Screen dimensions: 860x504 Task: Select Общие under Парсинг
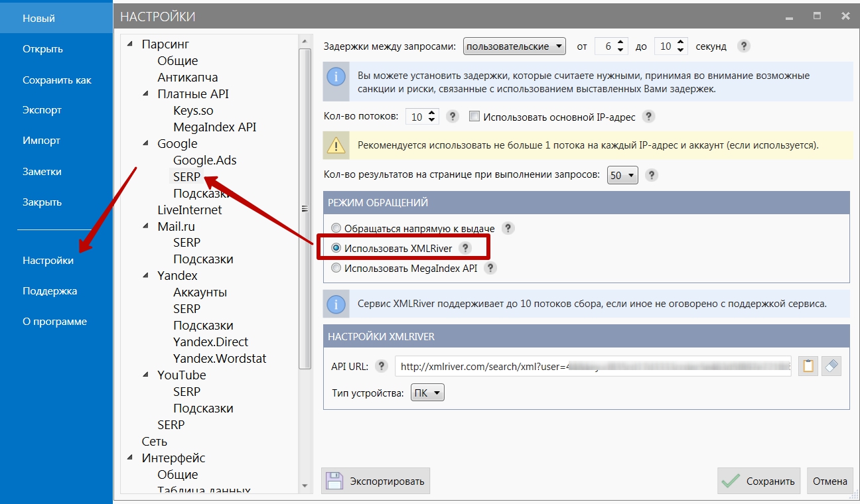click(178, 61)
